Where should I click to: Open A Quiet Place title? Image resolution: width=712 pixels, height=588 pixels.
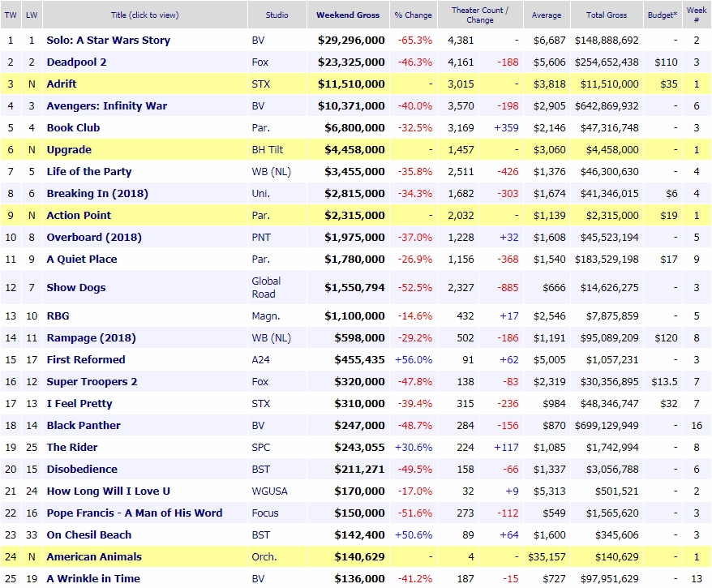click(82, 260)
